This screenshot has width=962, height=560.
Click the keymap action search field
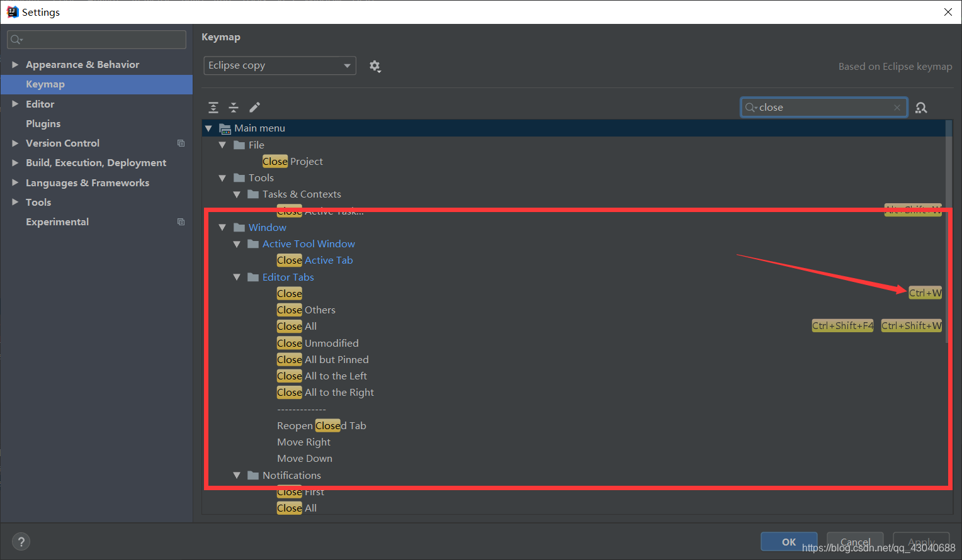823,108
